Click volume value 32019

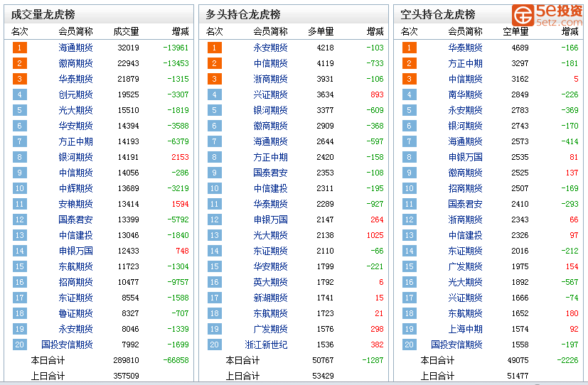128,48
